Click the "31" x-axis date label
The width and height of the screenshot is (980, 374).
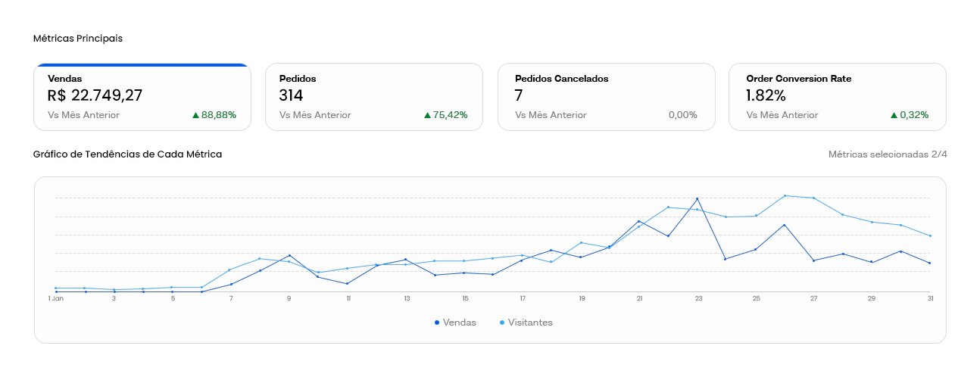[930, 299]
